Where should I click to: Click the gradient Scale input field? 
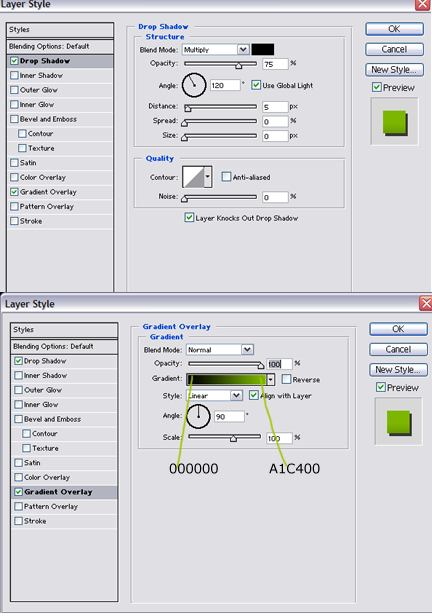tap(280, 438)
